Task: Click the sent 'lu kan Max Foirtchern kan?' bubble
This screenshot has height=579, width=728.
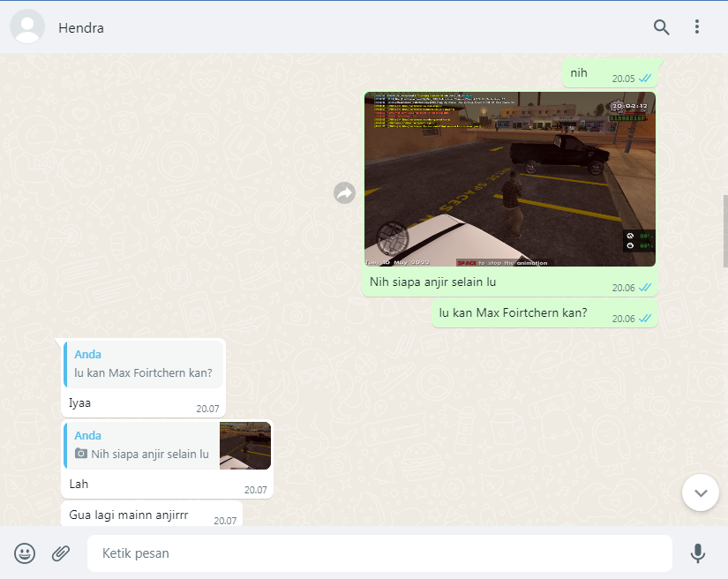Action: pos(544,313)
